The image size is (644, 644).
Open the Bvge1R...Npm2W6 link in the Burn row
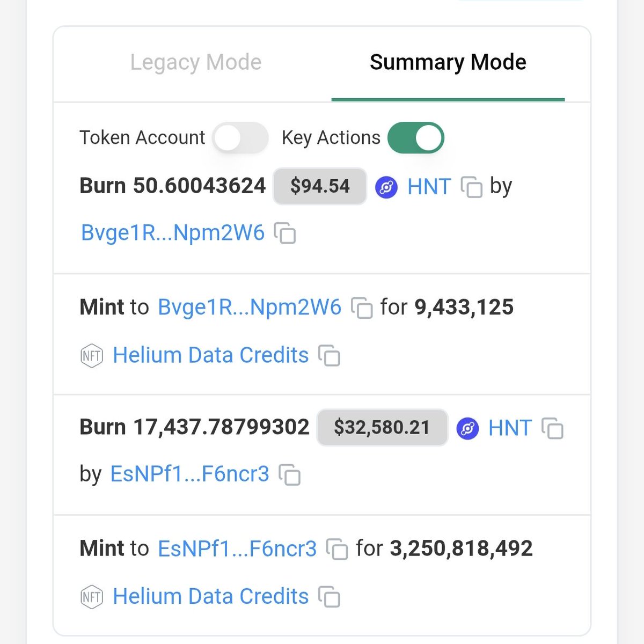pyautogui.click(x=173, y=233)
